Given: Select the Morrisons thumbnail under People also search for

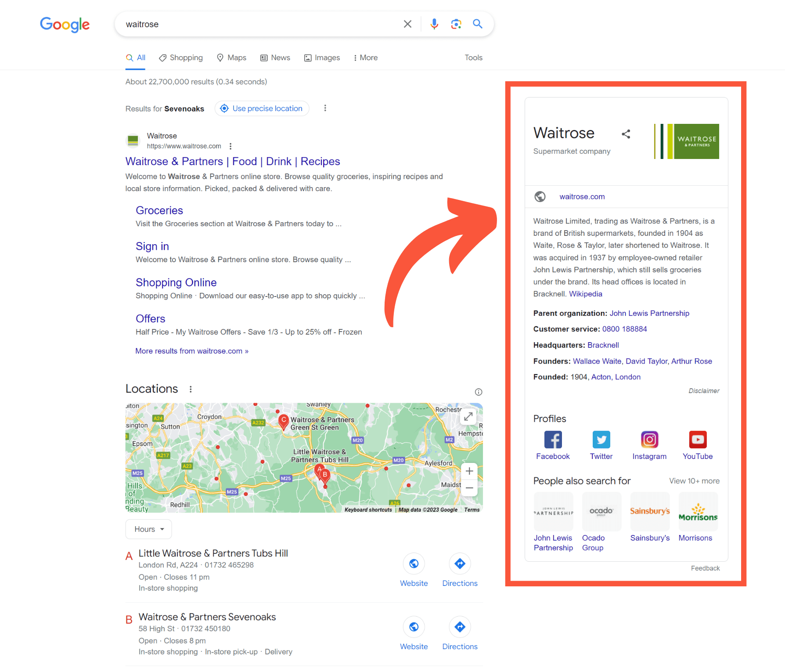Looking at the screenshot, I should click(x=698, y=511).
